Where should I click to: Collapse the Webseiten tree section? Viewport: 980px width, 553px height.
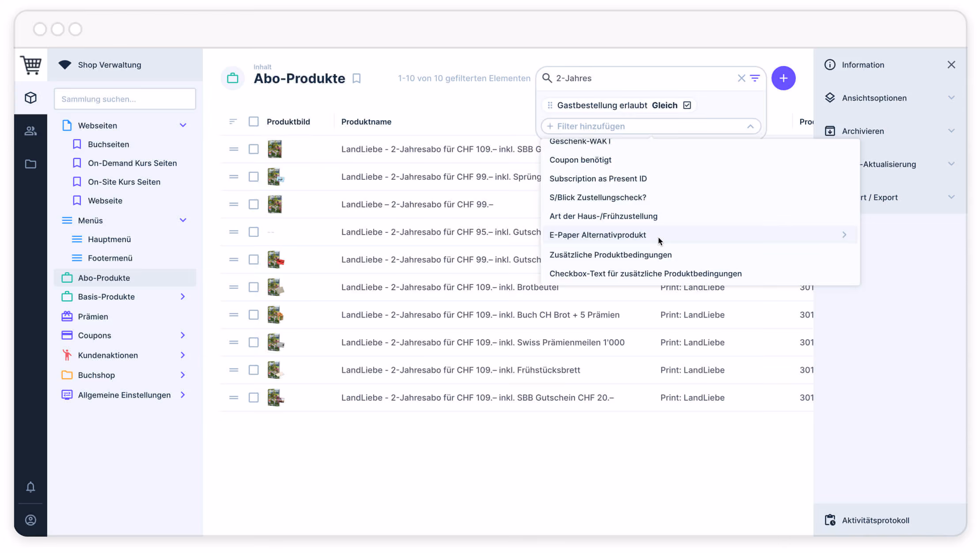click(183, 125)
